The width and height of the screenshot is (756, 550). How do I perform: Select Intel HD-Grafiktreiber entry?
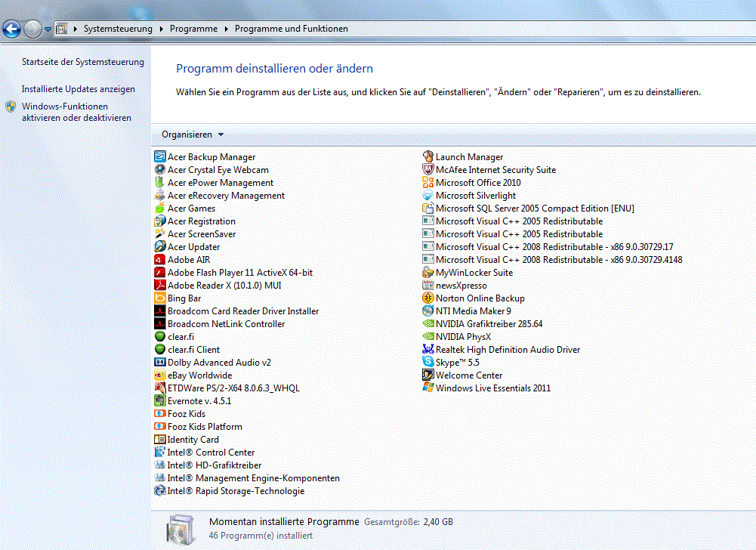208,465
